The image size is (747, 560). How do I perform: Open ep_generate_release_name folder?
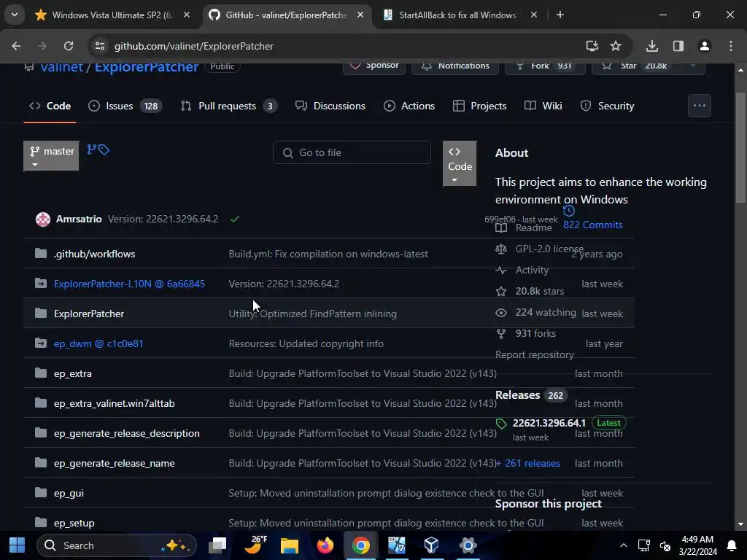(x=115, y=463)
